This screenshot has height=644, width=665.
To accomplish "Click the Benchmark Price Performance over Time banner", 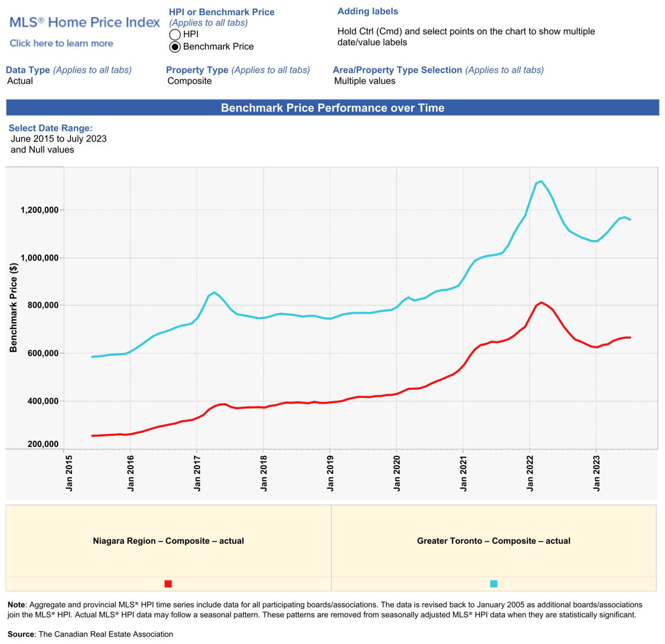I will (332, 108).
